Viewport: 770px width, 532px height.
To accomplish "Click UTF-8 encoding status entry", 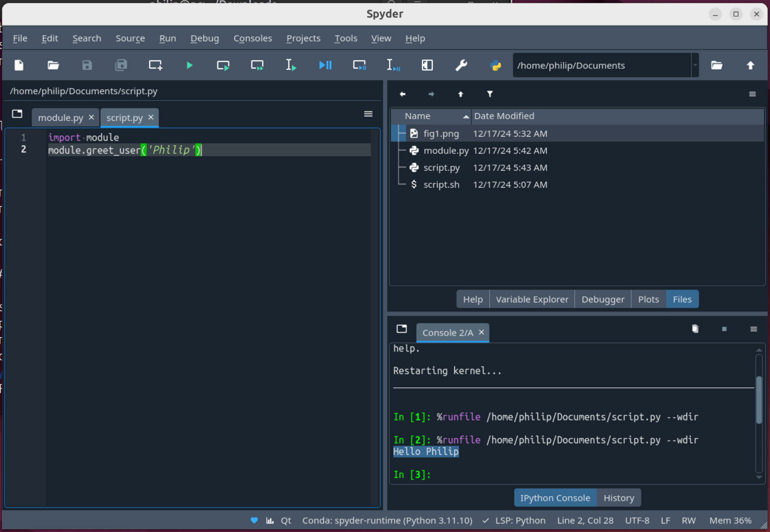I will point(637,520).
